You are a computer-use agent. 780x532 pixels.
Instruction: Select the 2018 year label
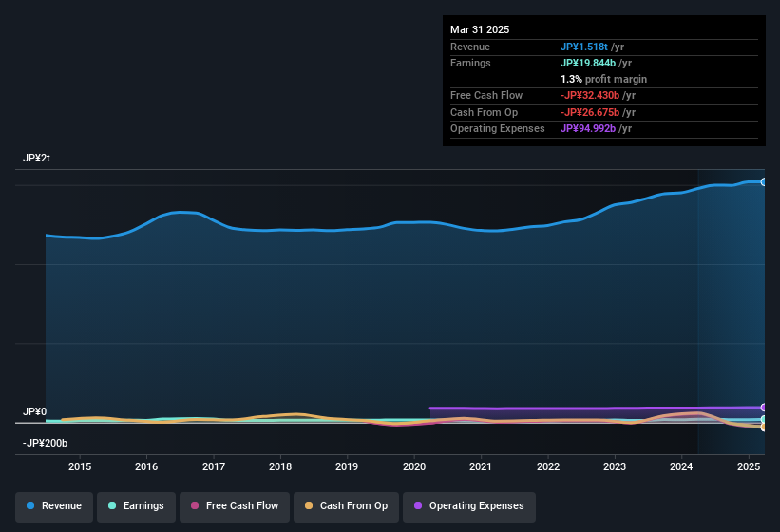280,466
